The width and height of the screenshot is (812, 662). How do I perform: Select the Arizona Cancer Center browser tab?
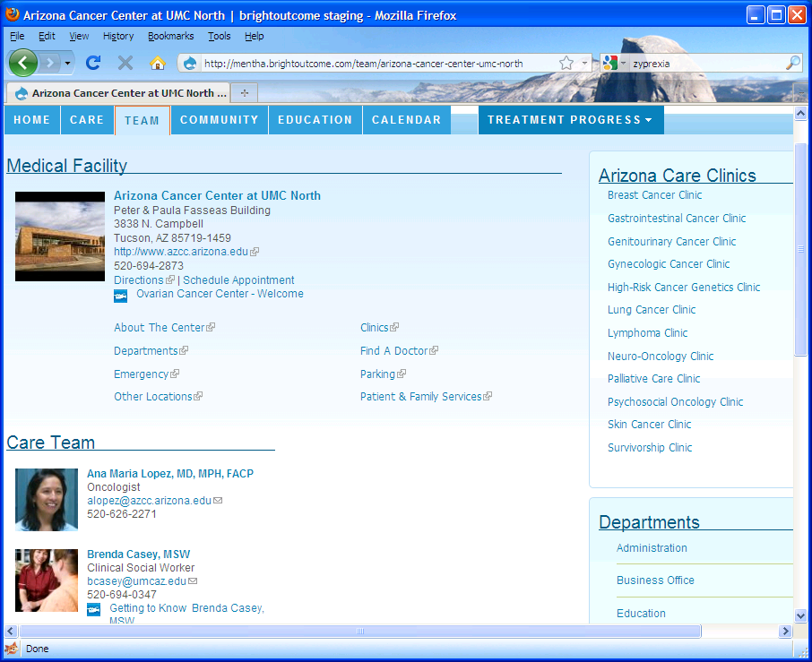[118, 93]
